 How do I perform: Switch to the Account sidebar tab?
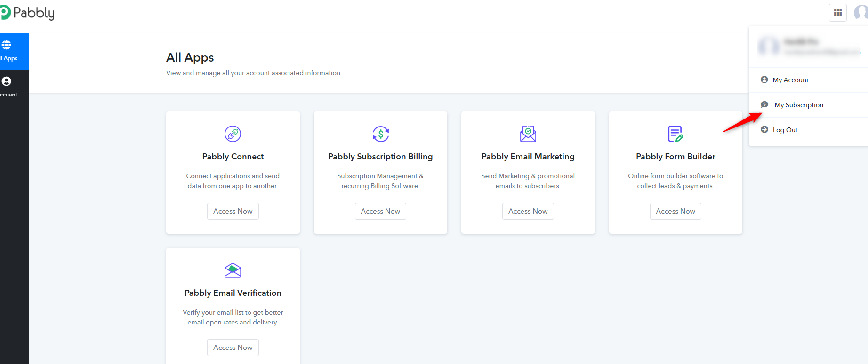(14, 87)
